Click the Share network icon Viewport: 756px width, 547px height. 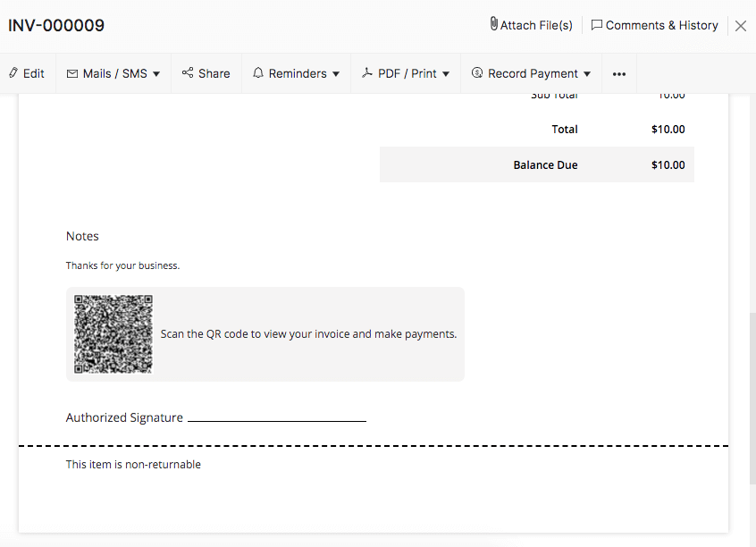(x=187, y=73)
